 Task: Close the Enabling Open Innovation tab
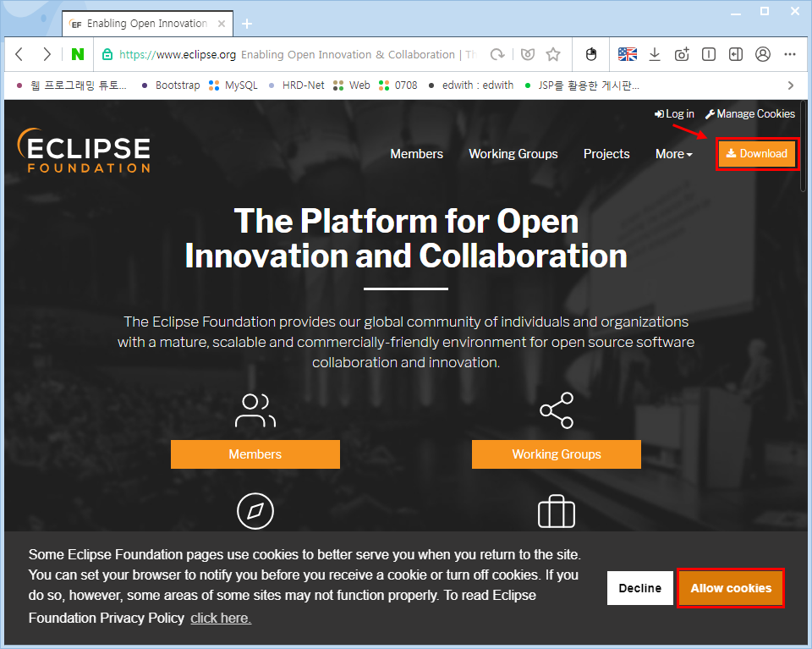click(x=222, y=24)
